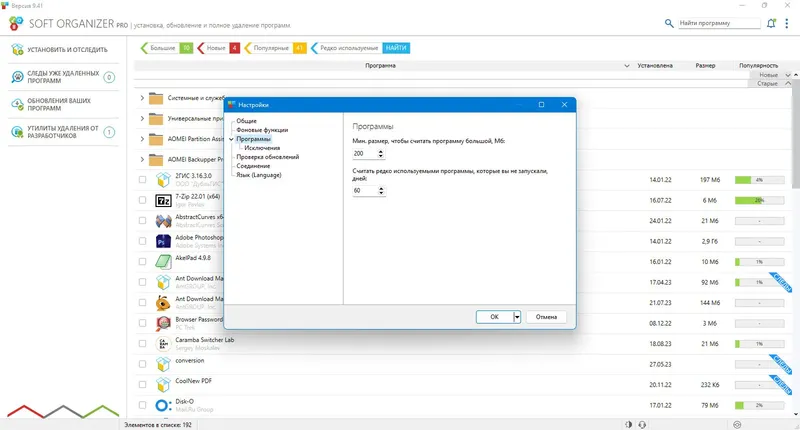Open the 'Программа' column dropdown chevron
This screenshot has width=800, height=430.
coord(627,66)
